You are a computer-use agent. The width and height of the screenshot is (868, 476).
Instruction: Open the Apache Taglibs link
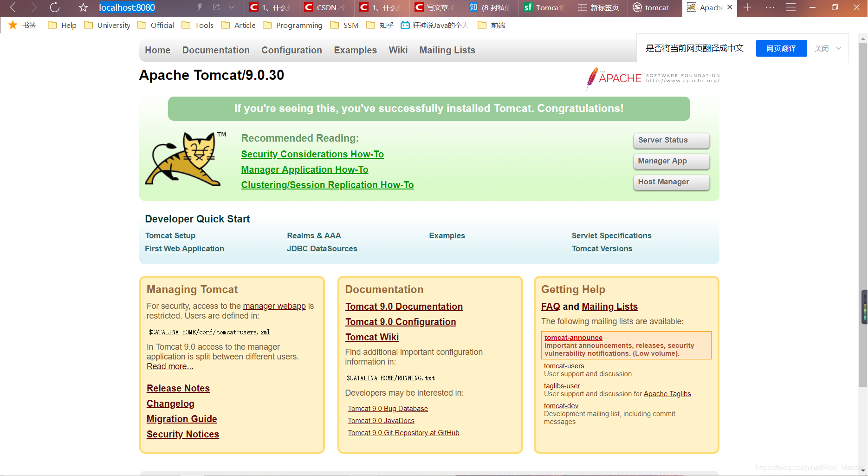667,394
